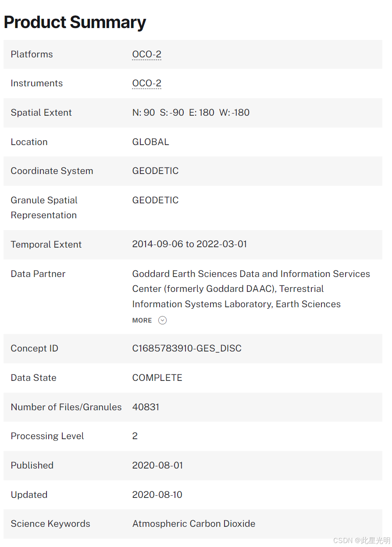Viewport: 392px width, 547px height.
Task: Click the Science Keywords label
Action: click(x=50, y=524)
